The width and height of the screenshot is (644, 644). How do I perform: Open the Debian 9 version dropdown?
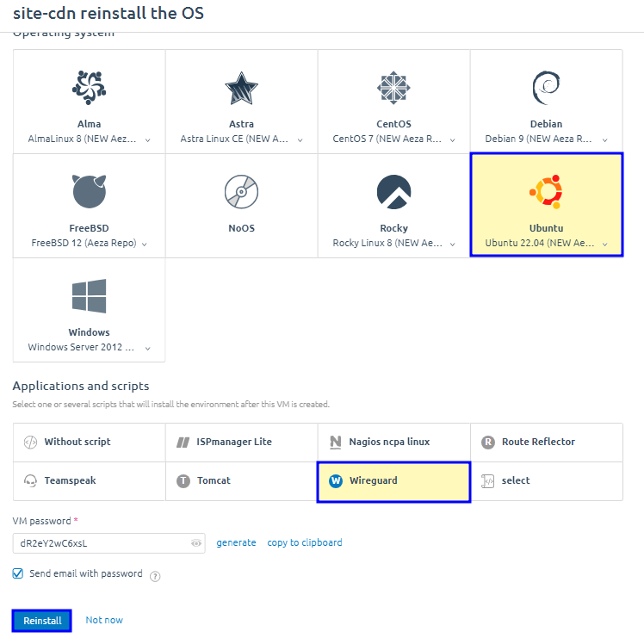click(x=605, y=139)
